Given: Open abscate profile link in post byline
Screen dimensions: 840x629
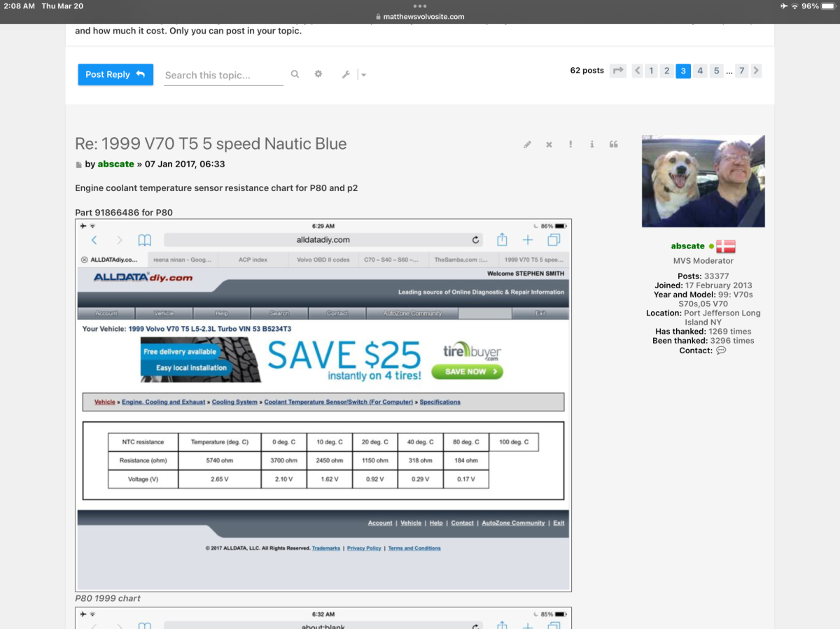Looking at the screenshot, I should (115, 164).
